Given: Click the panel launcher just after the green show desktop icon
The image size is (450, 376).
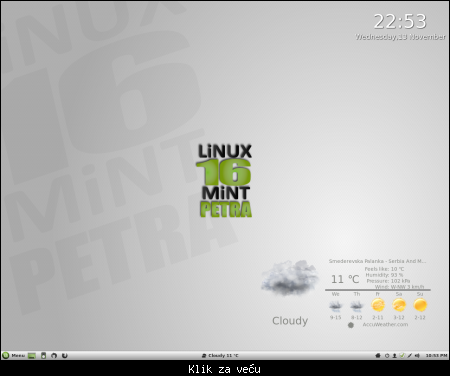Looking at the screenshot, I should [x=43, y=356].
